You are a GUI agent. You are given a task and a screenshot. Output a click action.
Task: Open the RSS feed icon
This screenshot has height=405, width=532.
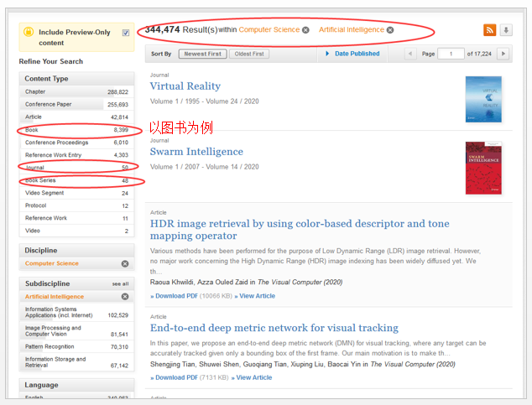point(489,30)
